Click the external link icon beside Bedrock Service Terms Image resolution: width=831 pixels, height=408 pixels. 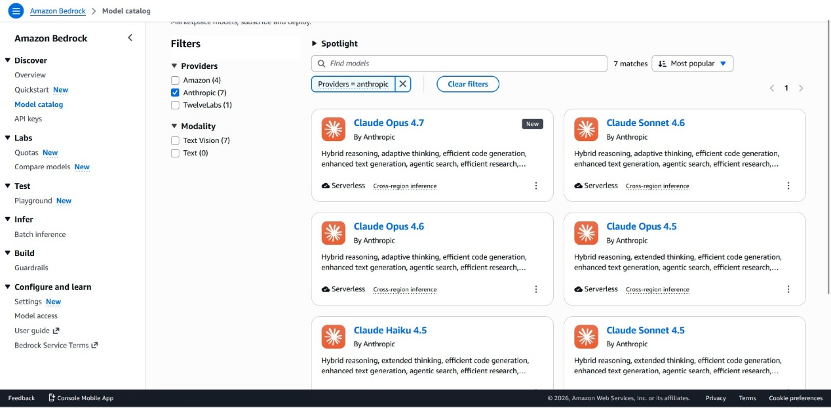click(x=95, y=345)
